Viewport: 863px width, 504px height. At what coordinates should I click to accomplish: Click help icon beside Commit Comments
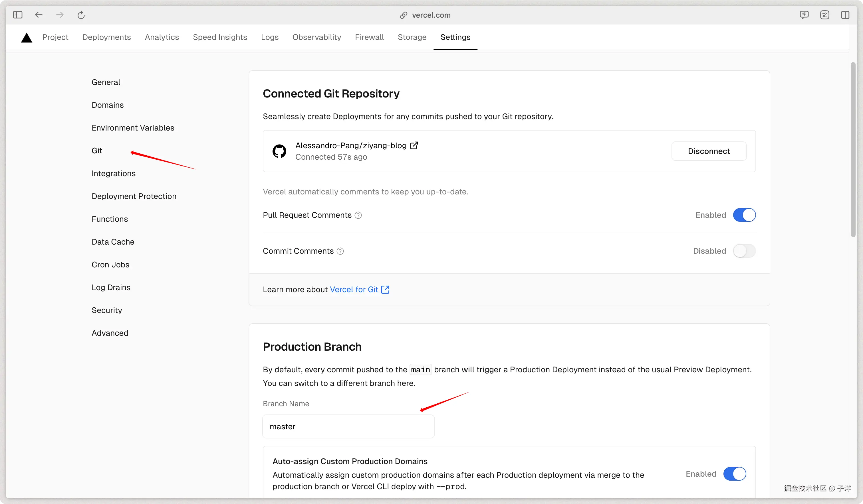[x=340, y=251]
